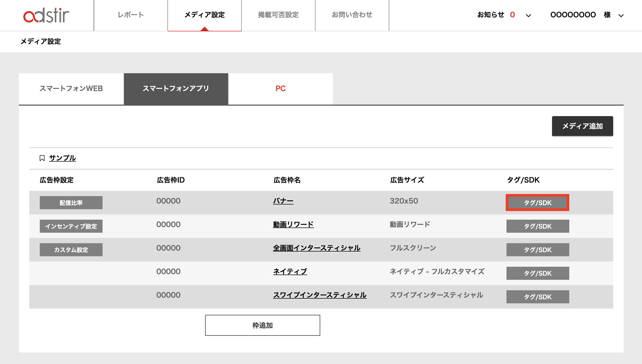
Task: Click the フルスクリーン size cell
Action: click(413, 248)
